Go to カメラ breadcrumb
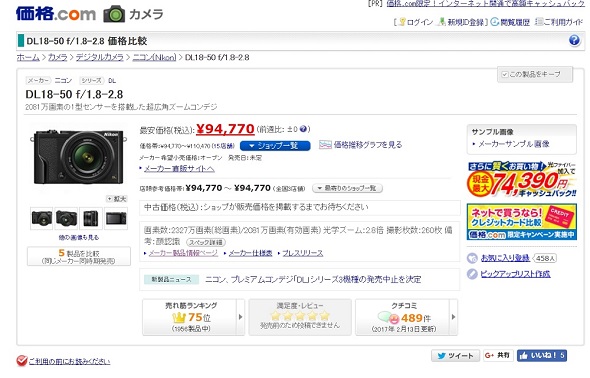 (x=58, y=57)
